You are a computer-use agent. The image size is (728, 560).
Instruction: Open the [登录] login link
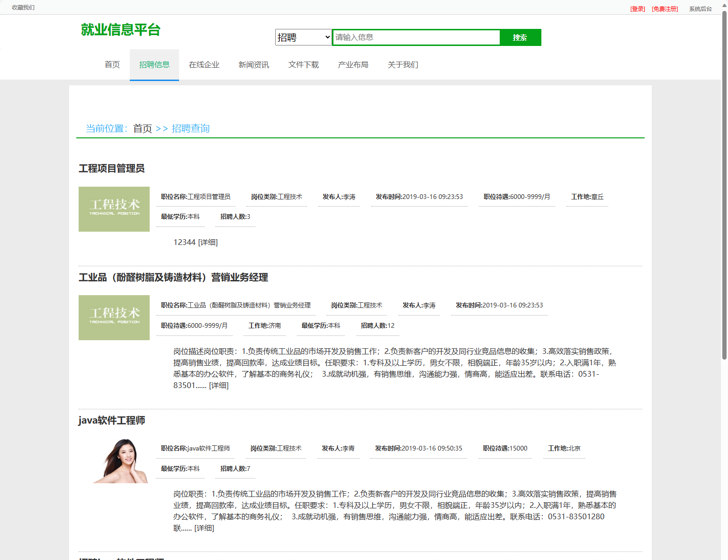[x=637, y=8]
